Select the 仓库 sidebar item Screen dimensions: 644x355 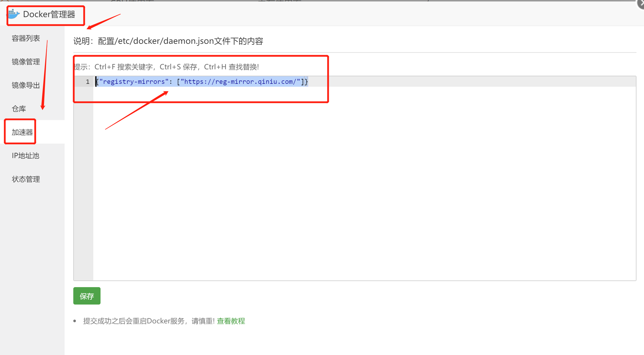tap(19, 109)
